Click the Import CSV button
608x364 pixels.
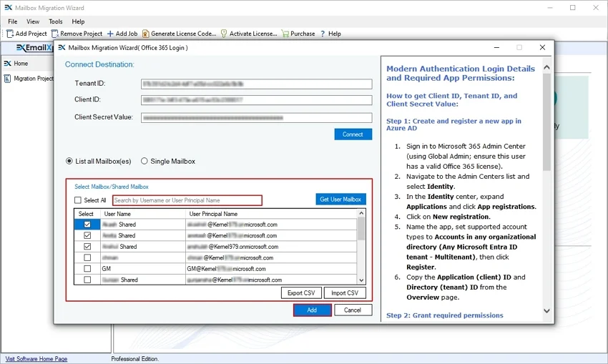[345, 293]
